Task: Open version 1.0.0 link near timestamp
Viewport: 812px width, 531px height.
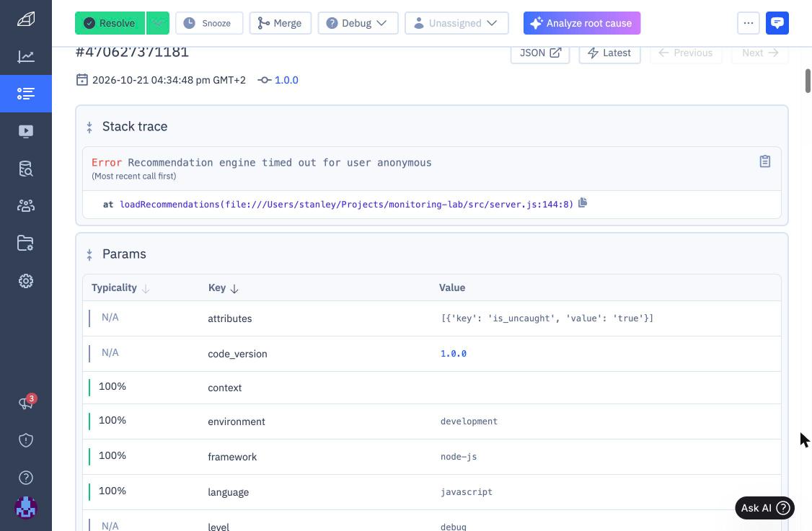Action: 286,80
